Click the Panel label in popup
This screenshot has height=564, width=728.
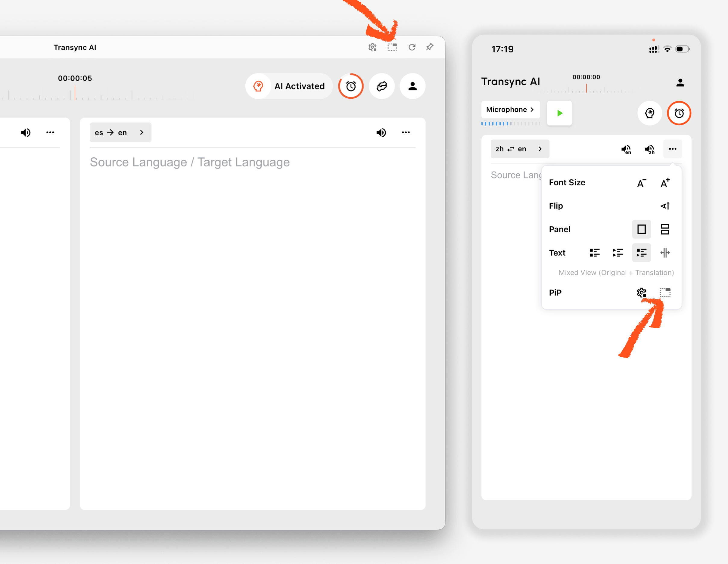[560, 229]
